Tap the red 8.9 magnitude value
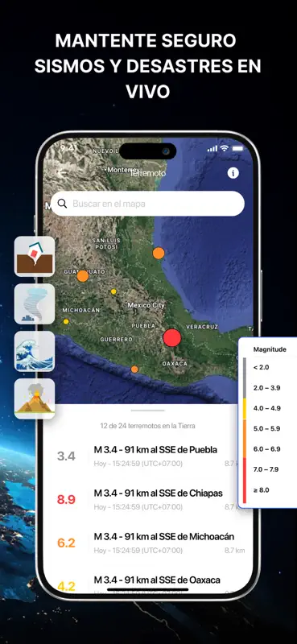 tap(66, 500)
